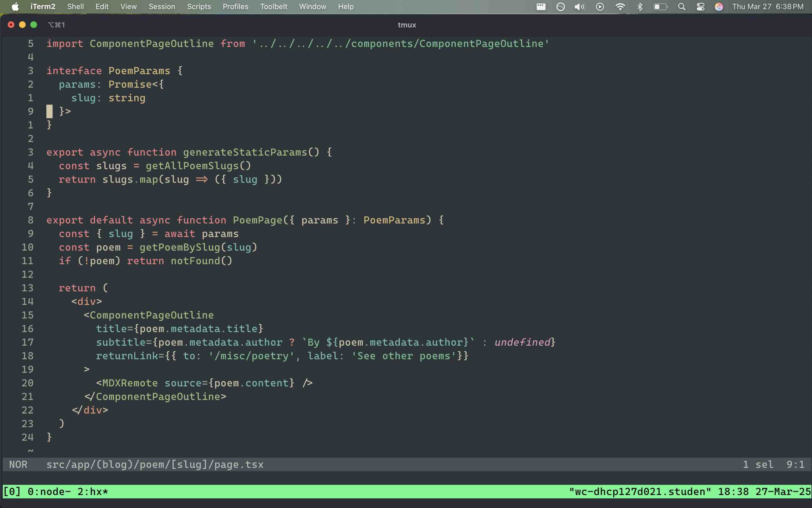Click the NOR mode indicator in status line
812x508 pixels.
pos(18,464)
